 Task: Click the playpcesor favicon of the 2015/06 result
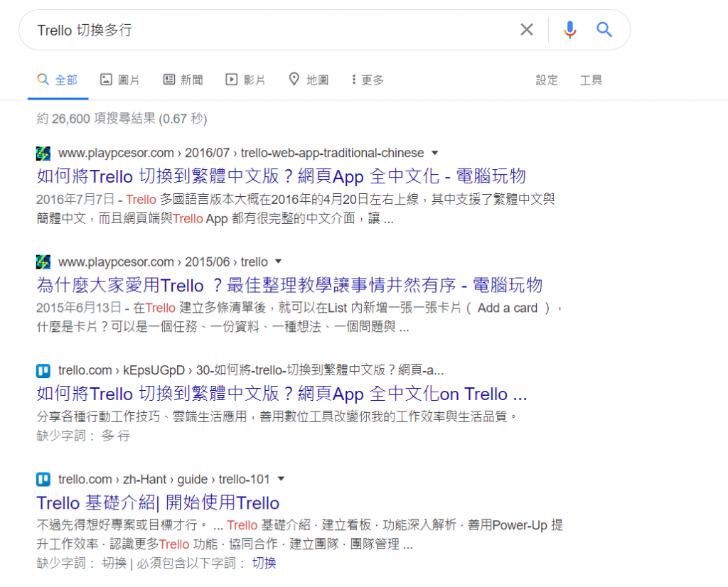tap(43, 262)
